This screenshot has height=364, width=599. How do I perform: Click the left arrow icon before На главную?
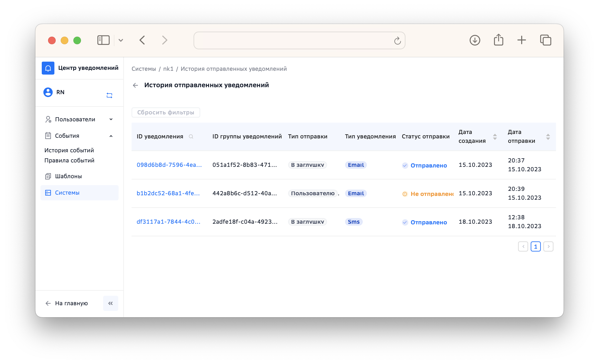(x=48, y=303)
